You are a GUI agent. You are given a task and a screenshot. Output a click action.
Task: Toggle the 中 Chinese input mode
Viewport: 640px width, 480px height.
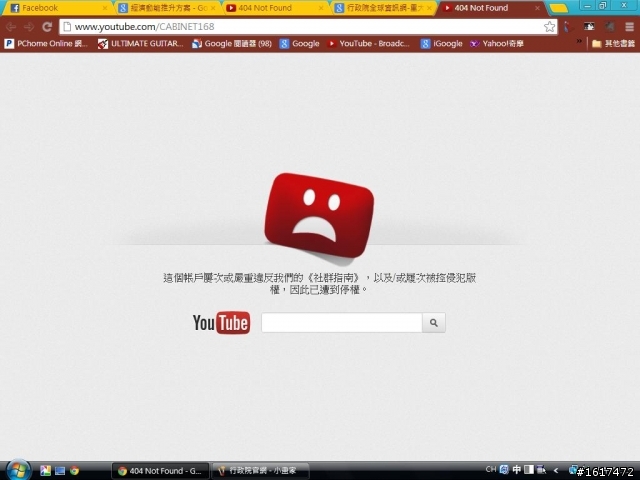click(x=516, y=470)
